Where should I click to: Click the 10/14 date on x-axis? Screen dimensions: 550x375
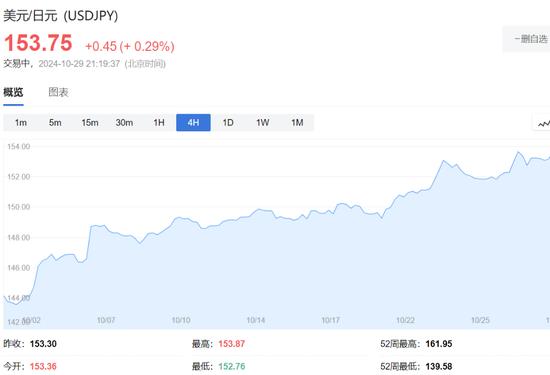click(256, 320)
